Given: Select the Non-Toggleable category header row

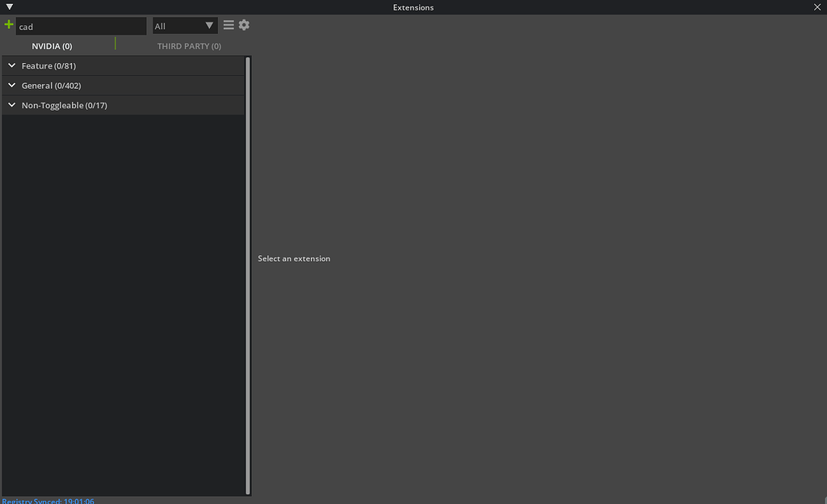Looking at the screenshot, I should 121,105.
